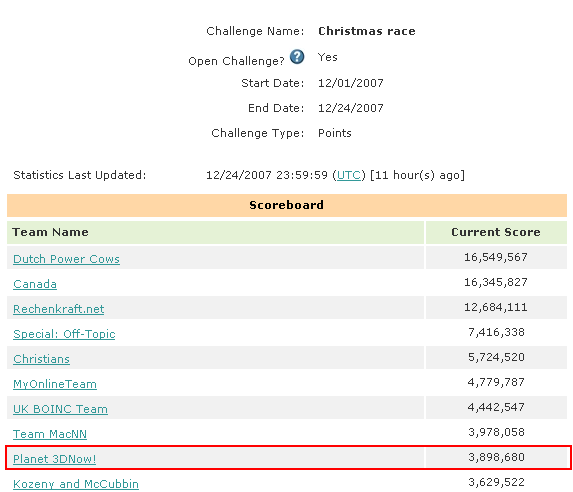Open the highlighted Planet 3DNow! team link

tap(54, 459)
